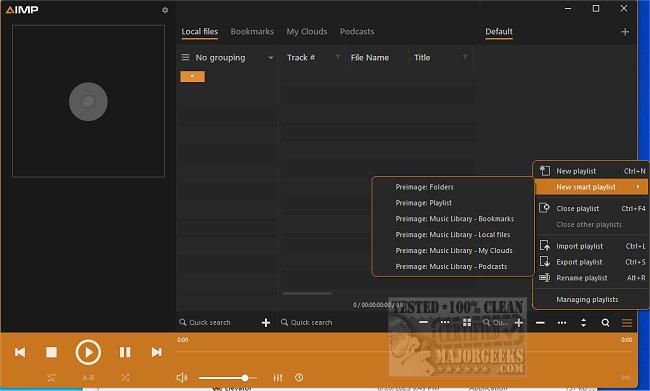This screenshot has height=391, width=650.
Task: Choose Preimage: Folders in the submenu
Action: (x=424, y=187)
